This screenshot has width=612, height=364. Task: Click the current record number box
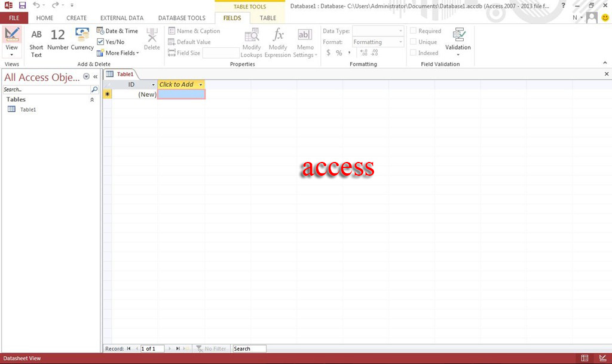pos(152,349)
